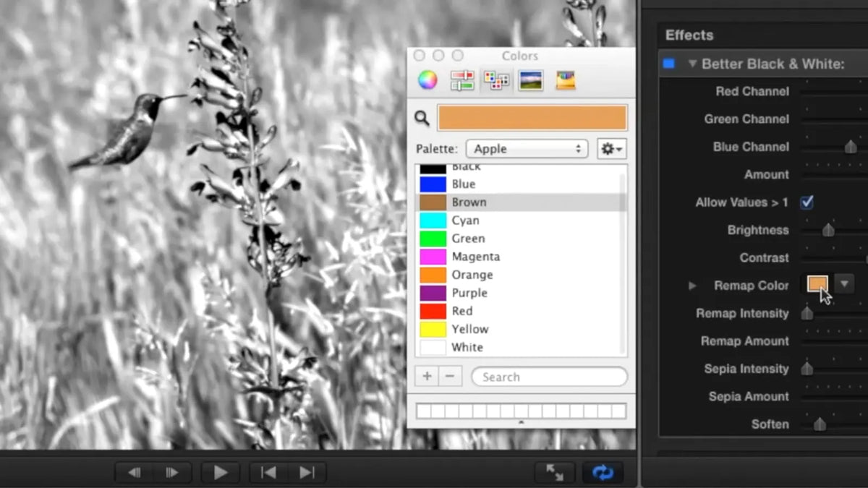
Task: Go to next edit point
Action: click(x=307, y=473)
